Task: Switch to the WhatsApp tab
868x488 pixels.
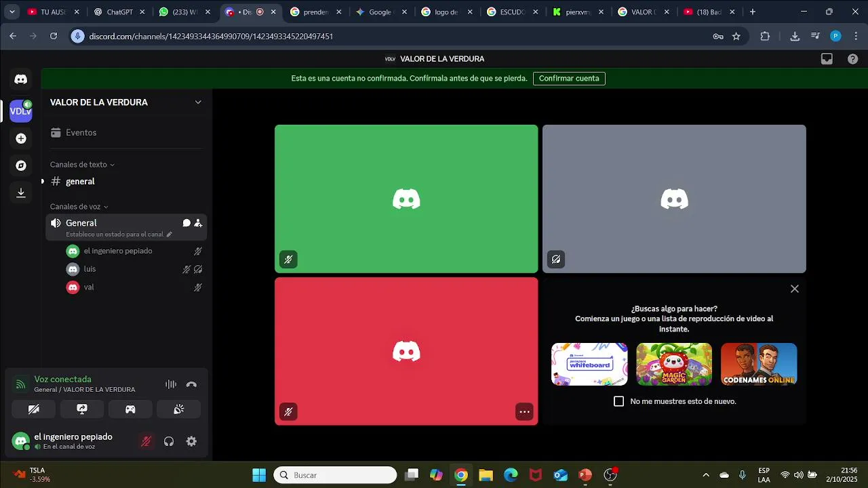Action: tap(184, 12)
